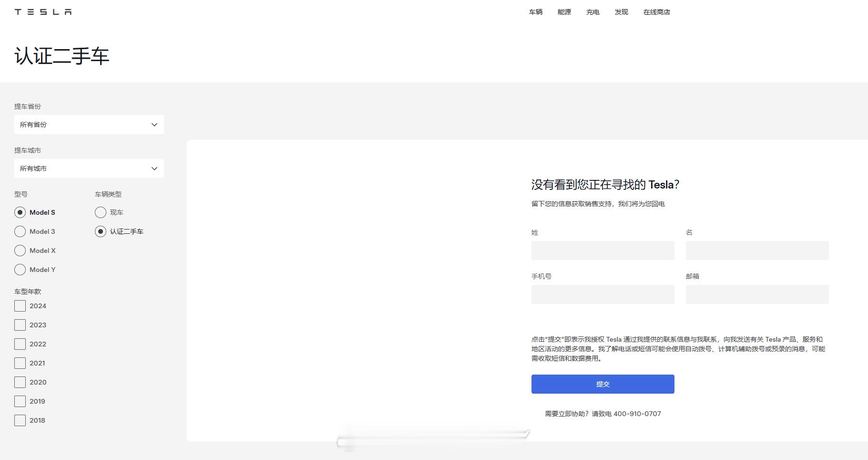Screen dimensions: 868x460
Task: Click the 型号 label
Action: pyautogui.click(x=21, y=194)
